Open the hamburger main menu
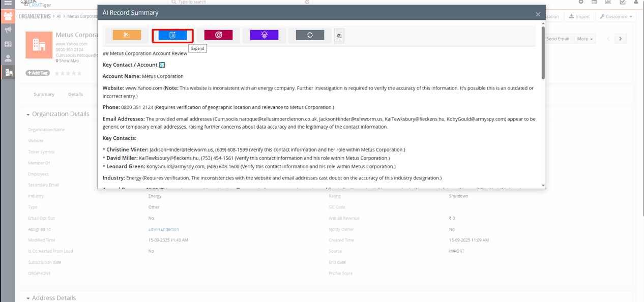Image resolution: width=644 pixels, height=302 pixels. 8,3
